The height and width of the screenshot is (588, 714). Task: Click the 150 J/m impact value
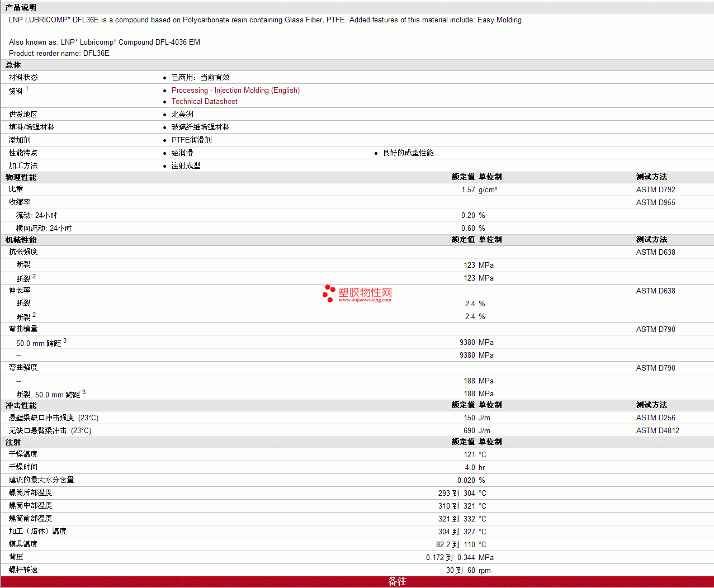pos(477,418)
